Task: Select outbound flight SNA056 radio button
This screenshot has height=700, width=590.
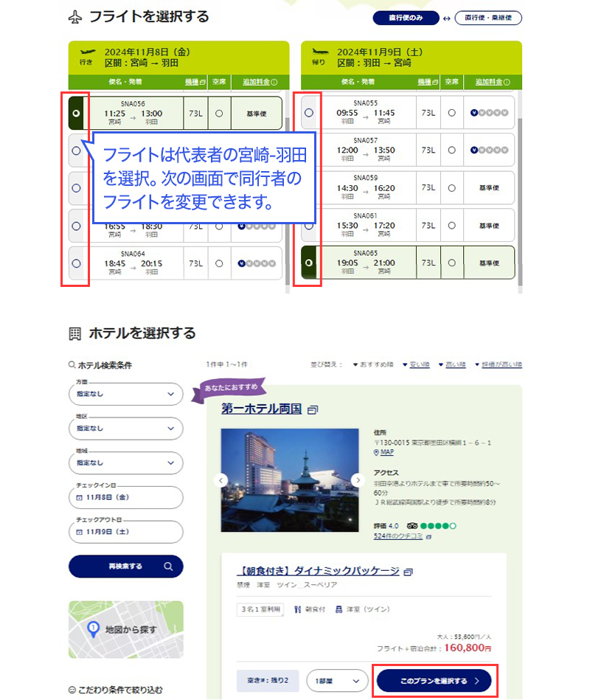Action: (76, 114)
